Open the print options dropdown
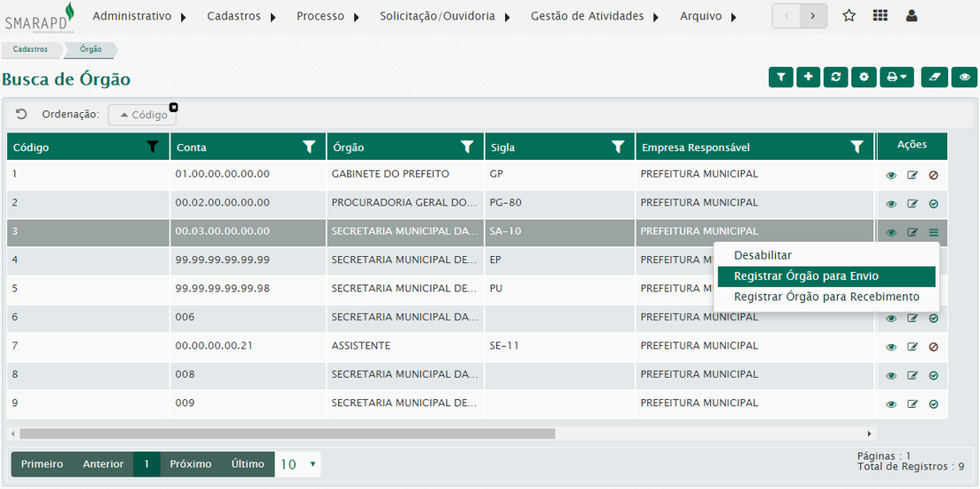Image resolution: width=980 pixels, height=489 pixels. click(x=896, y=78)
